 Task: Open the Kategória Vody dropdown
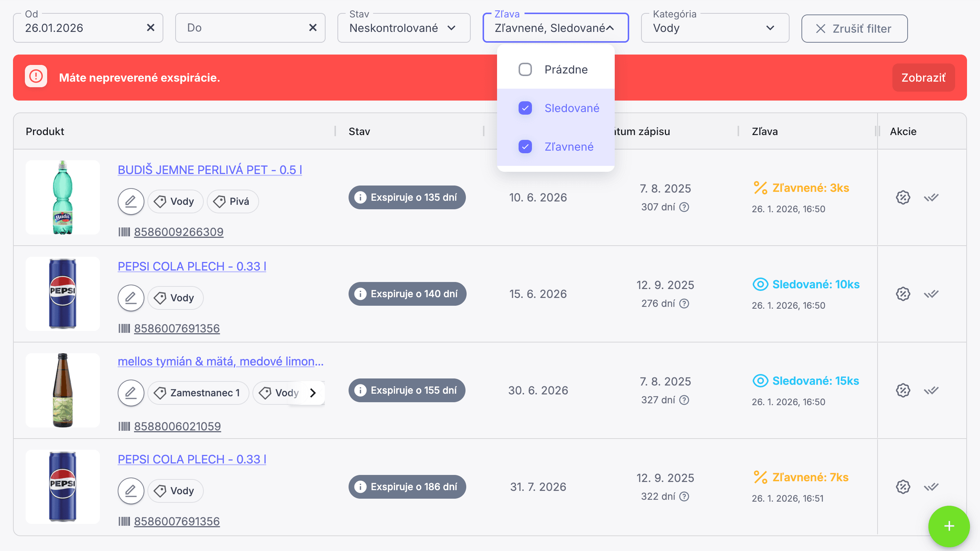(715, 28)
